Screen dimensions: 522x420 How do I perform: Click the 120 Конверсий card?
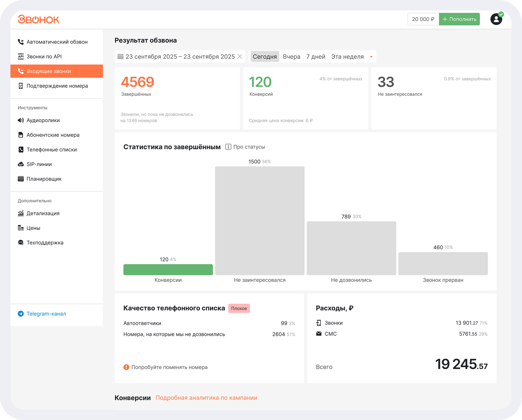(305, 98)
